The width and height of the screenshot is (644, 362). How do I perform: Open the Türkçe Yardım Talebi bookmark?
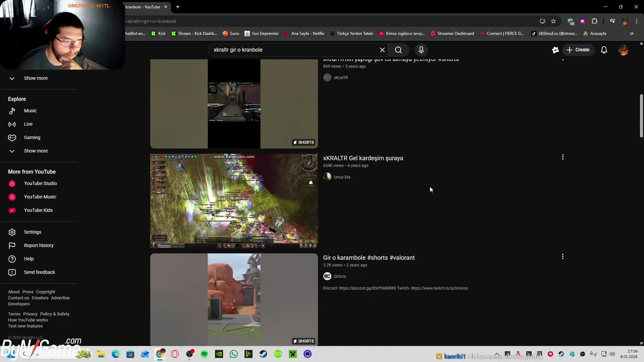point(351,34)
